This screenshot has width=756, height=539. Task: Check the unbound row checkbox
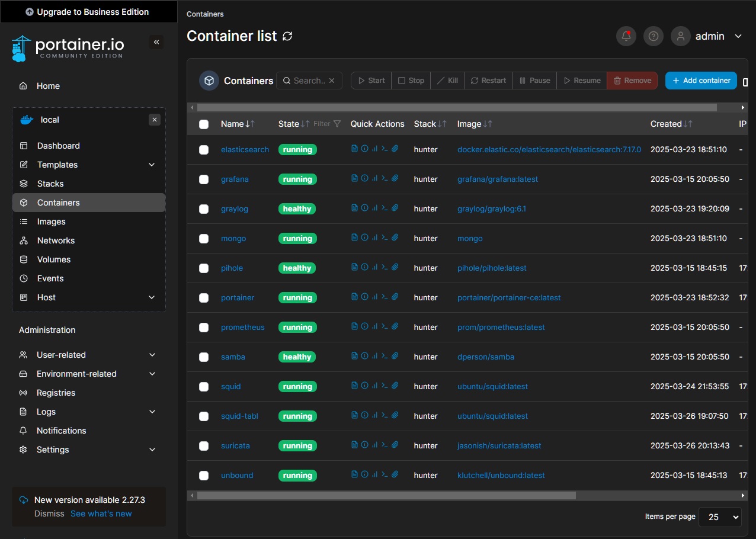[x=204, y=476]
